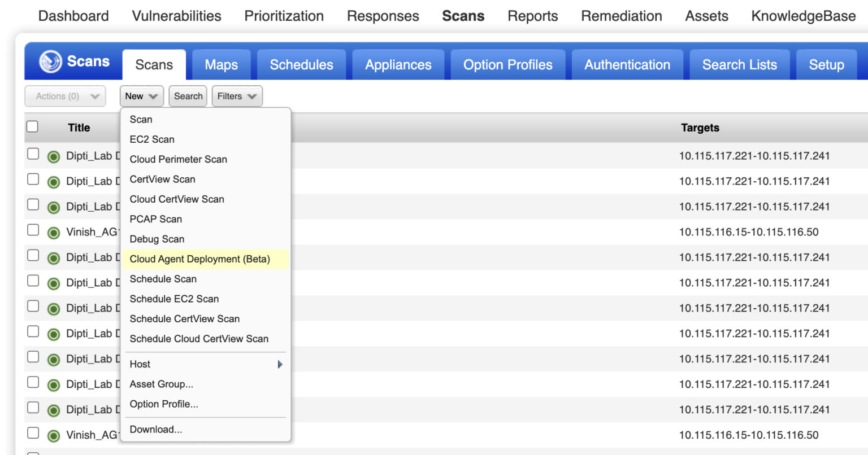Switch to the Authentication tab
868x455 pixels.
pyautogui.click(x=627, y=64)
